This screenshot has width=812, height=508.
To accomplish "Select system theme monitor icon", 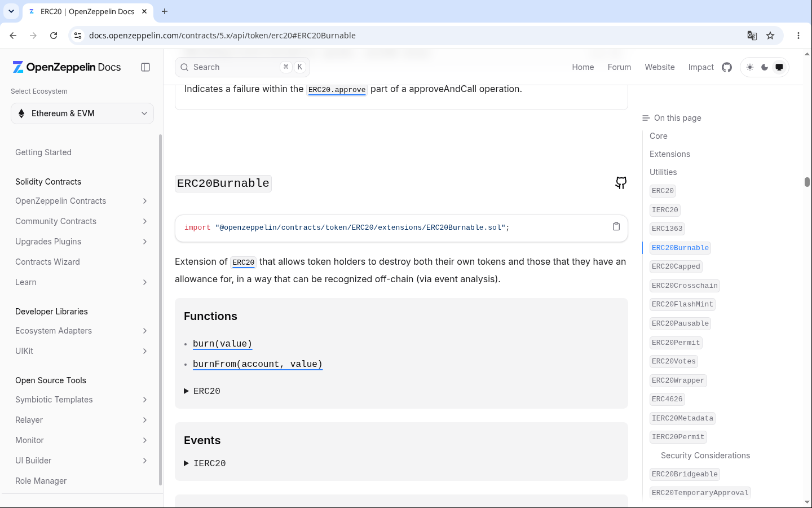I will (779, 67).
